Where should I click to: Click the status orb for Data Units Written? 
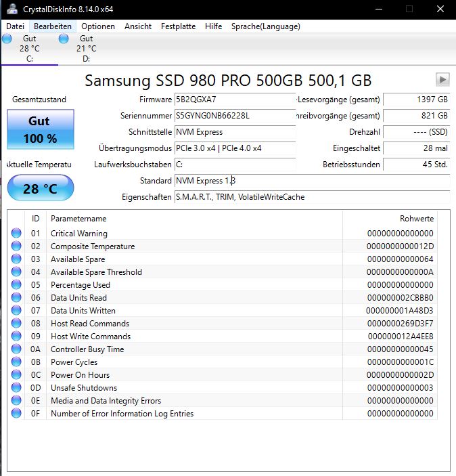click(16, 310)
